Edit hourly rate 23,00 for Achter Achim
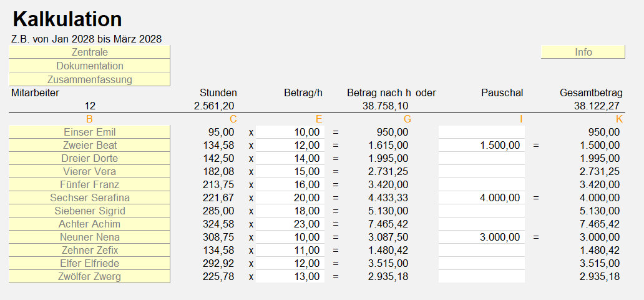This screenshot has height=300, width=644. (290, 224)
